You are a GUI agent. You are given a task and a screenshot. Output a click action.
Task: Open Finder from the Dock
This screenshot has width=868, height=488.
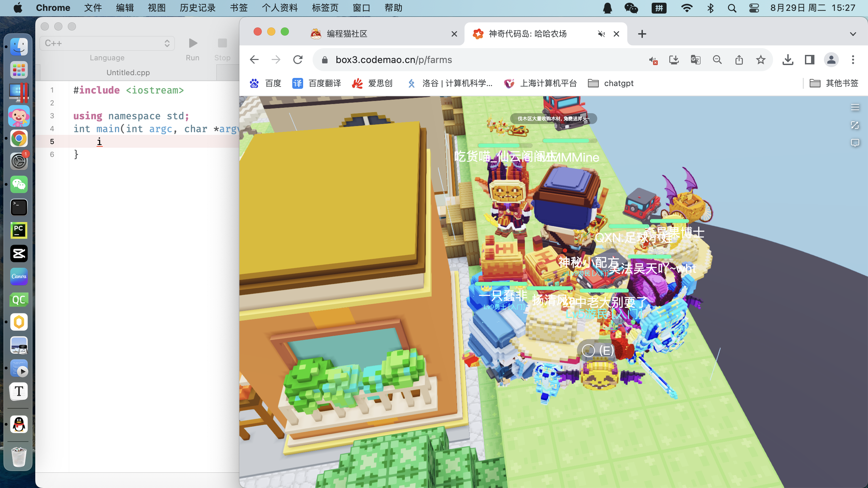coord(19,47)
